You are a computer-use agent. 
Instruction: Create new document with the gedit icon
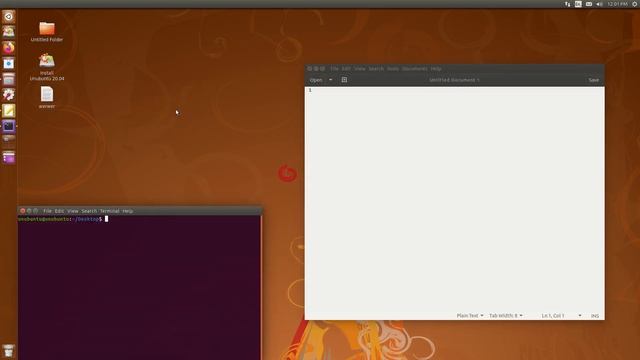(344, 80)
